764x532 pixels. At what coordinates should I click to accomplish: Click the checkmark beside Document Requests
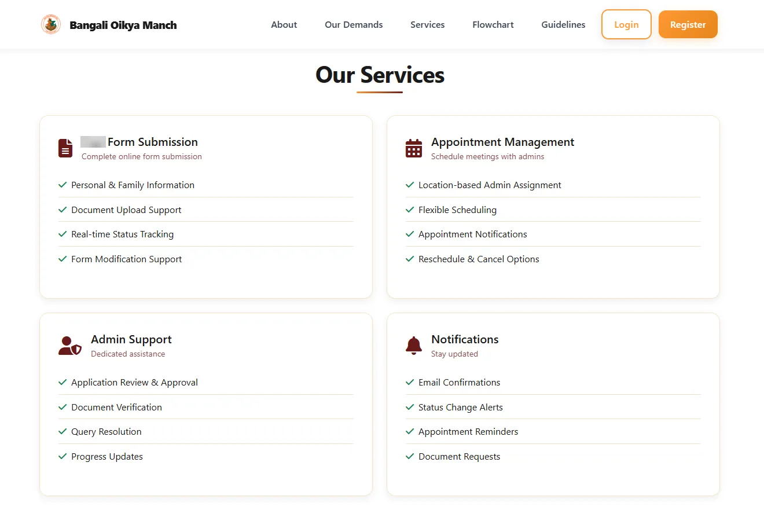click(x=410, y=456)
